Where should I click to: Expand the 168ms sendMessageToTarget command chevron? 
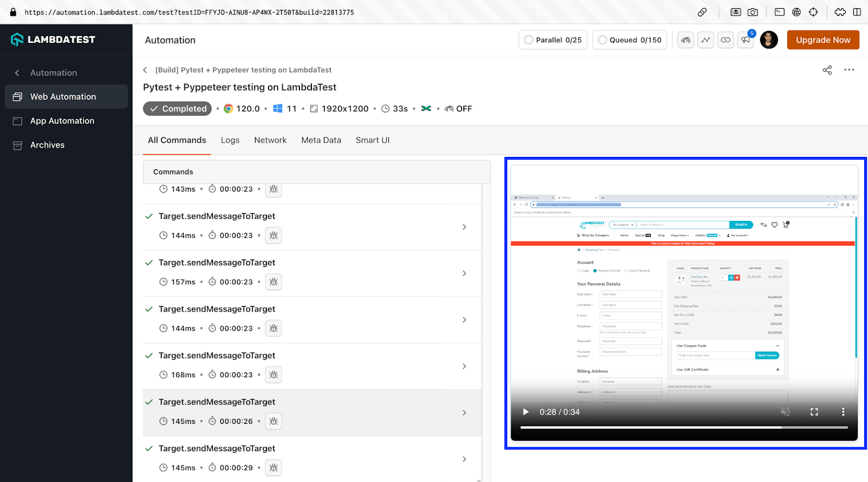click(x=464, y=366)
